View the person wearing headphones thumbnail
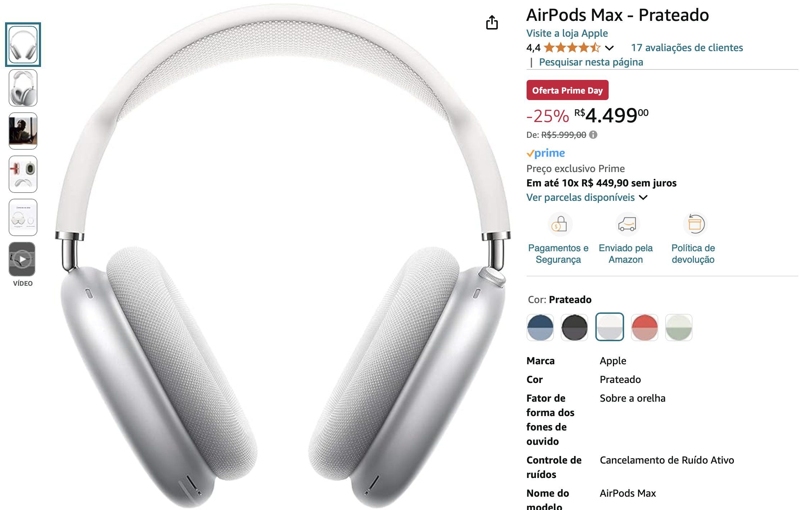The width and height of the screenshot is (812, 510). point(23,131)
